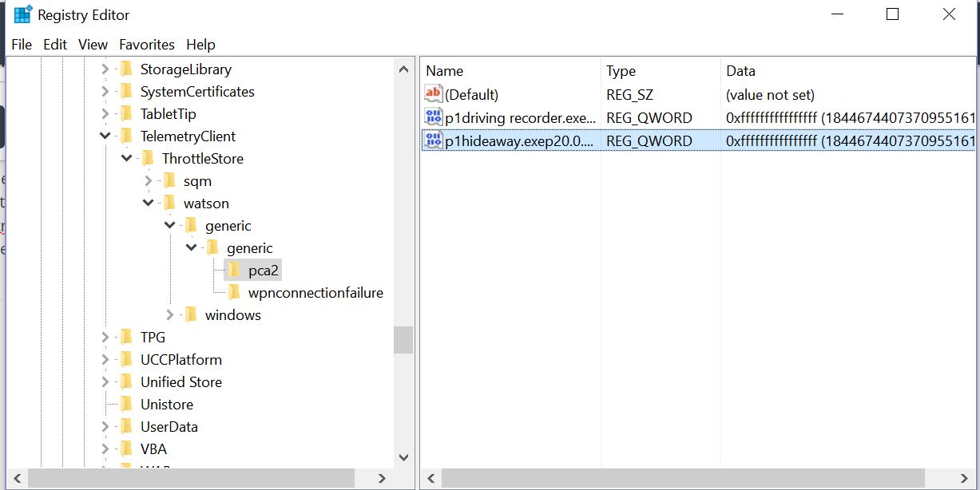Viewport: 980px width, 490px height.
Task: Maximize the Registry Editor window
Action: pos(893,14)
